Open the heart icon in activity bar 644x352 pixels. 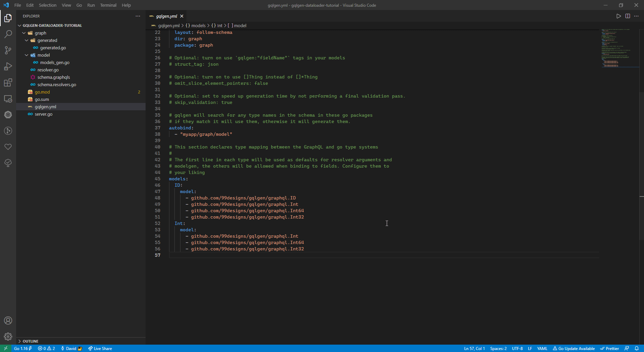8,147
